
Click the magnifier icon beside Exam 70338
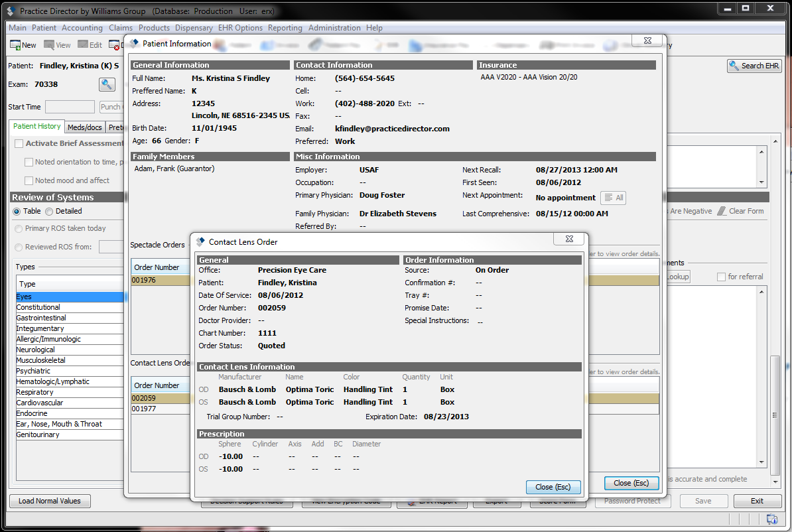tap(106, 84)
